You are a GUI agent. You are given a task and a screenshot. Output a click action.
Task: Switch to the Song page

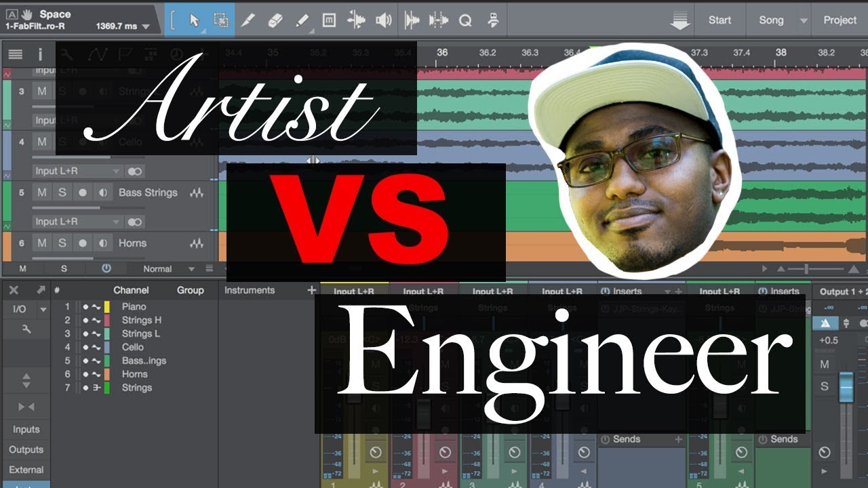tap(771, 20)
